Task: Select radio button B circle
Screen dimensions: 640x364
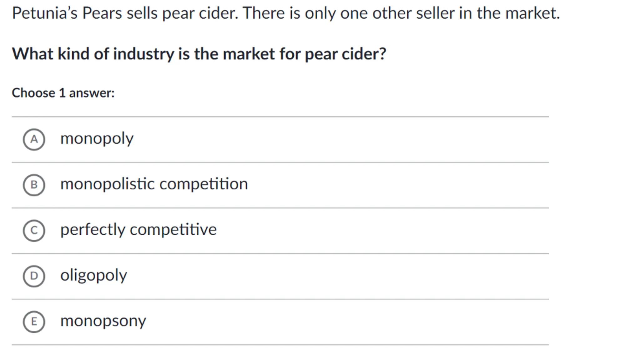Action: tap(34, 185)
